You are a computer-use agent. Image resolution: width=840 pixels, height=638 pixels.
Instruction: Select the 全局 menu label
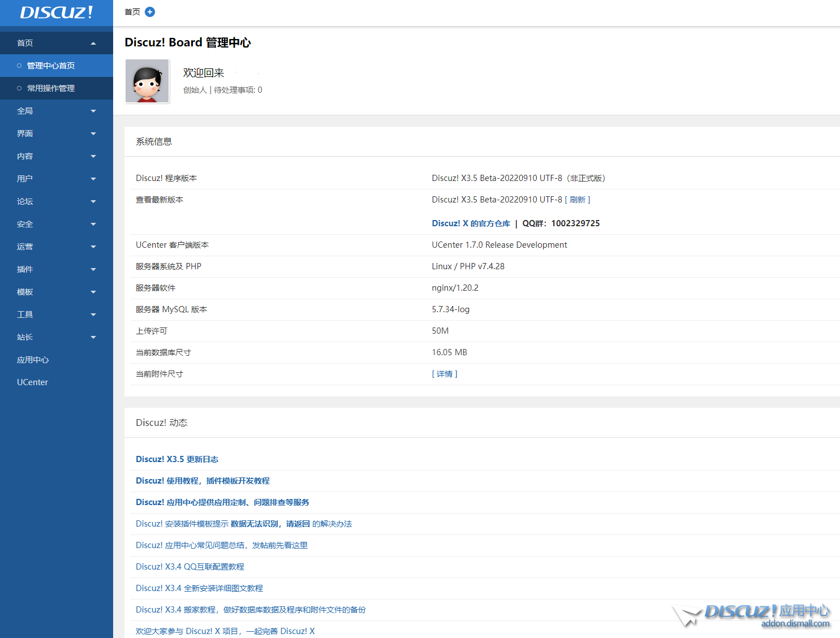tap(25, 111)
